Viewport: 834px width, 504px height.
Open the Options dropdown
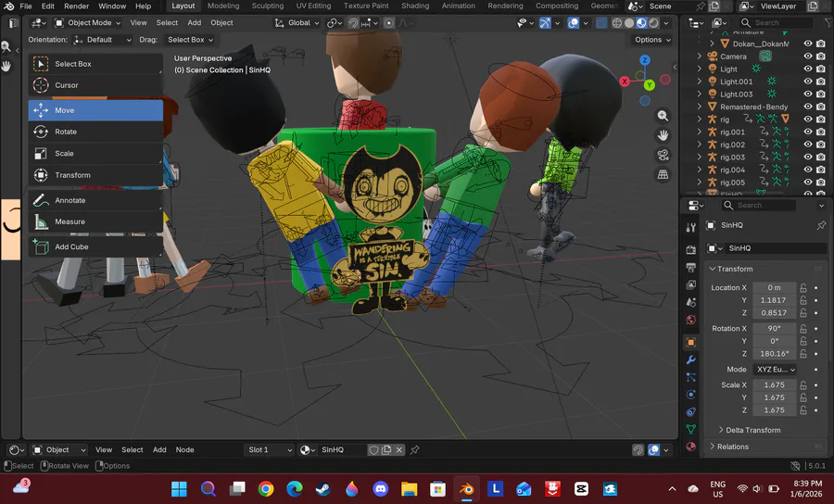tap(652, 40)
